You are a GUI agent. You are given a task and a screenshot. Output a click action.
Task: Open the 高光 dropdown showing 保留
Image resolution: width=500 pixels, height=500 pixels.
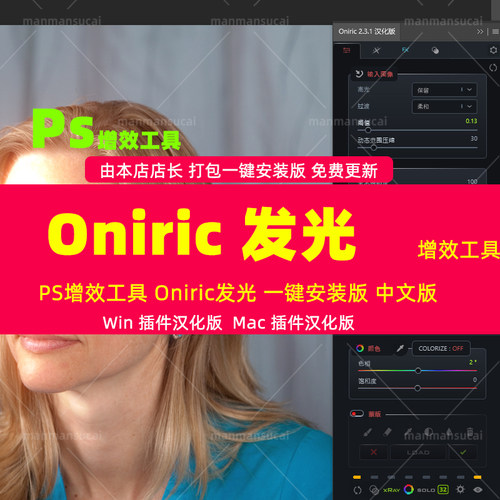pyautogui.click(x=444, y=90)
